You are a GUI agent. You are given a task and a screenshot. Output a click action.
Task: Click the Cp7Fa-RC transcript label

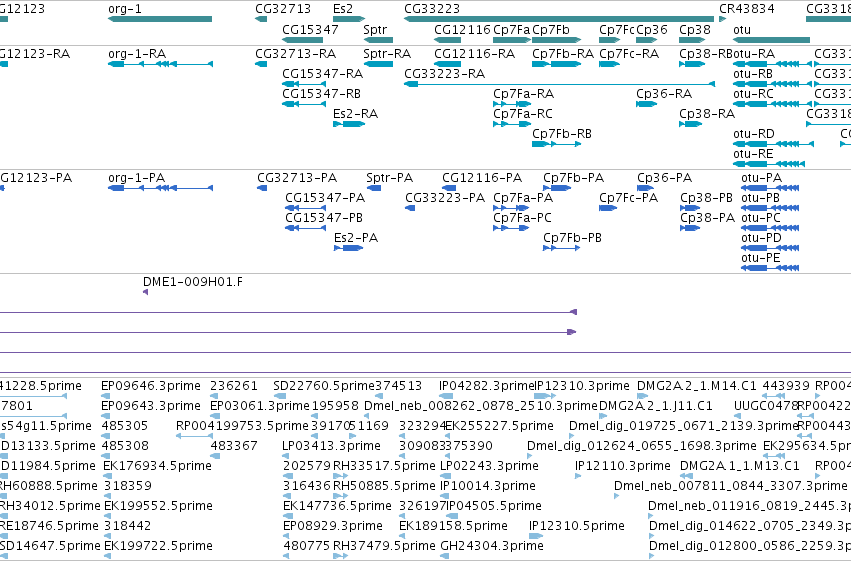coord(523,114)
